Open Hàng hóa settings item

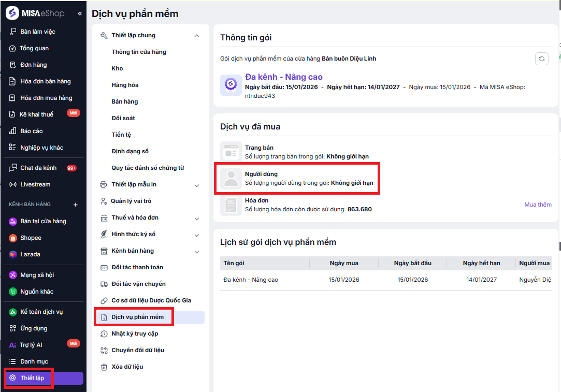click(125, 85)
